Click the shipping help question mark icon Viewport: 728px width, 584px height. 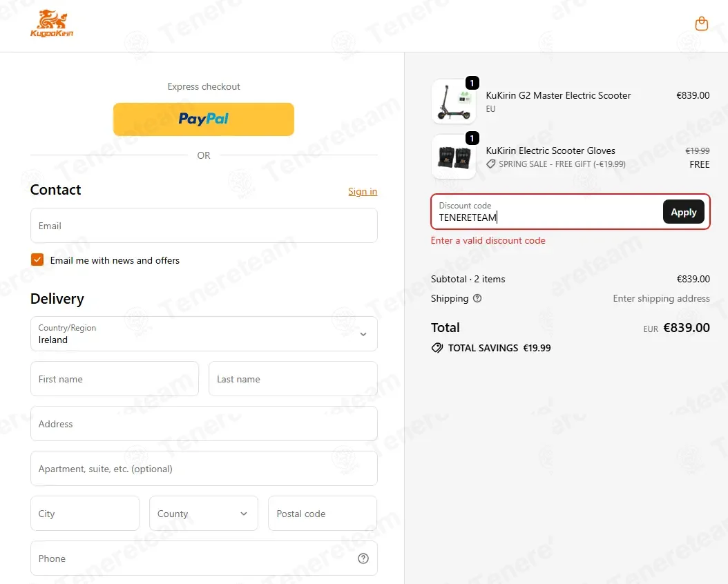click(477, 298)
